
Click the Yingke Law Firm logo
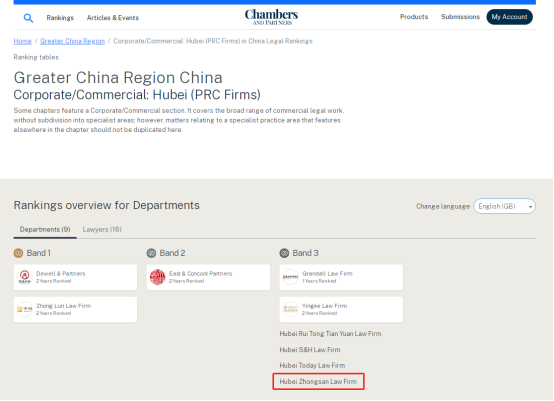[290, 309]
